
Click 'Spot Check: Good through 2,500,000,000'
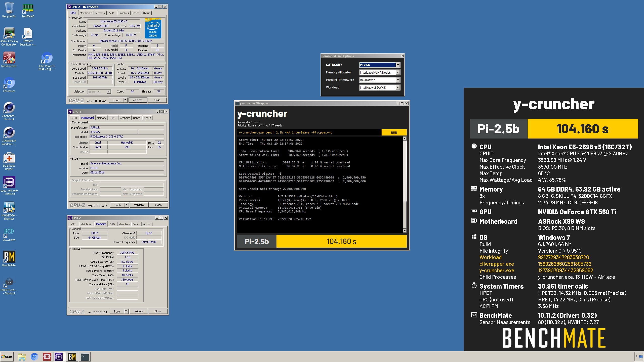[272, 189]
